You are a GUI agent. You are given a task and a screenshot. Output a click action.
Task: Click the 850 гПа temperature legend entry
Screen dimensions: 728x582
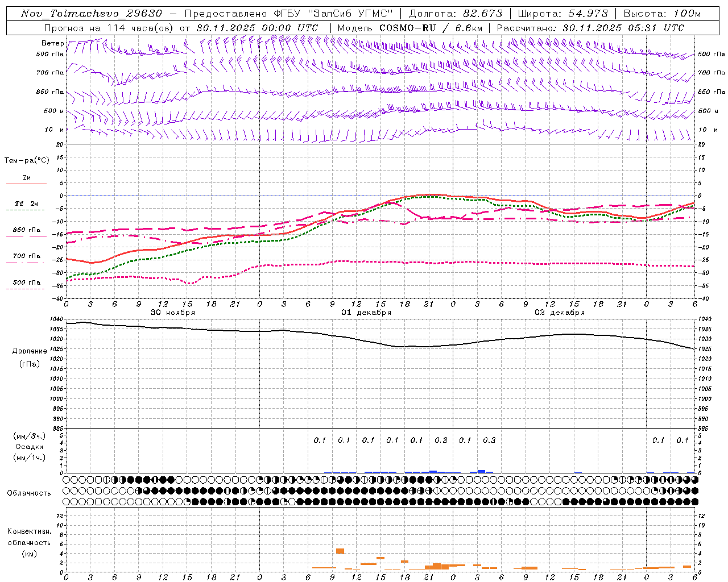coord(26,230)
